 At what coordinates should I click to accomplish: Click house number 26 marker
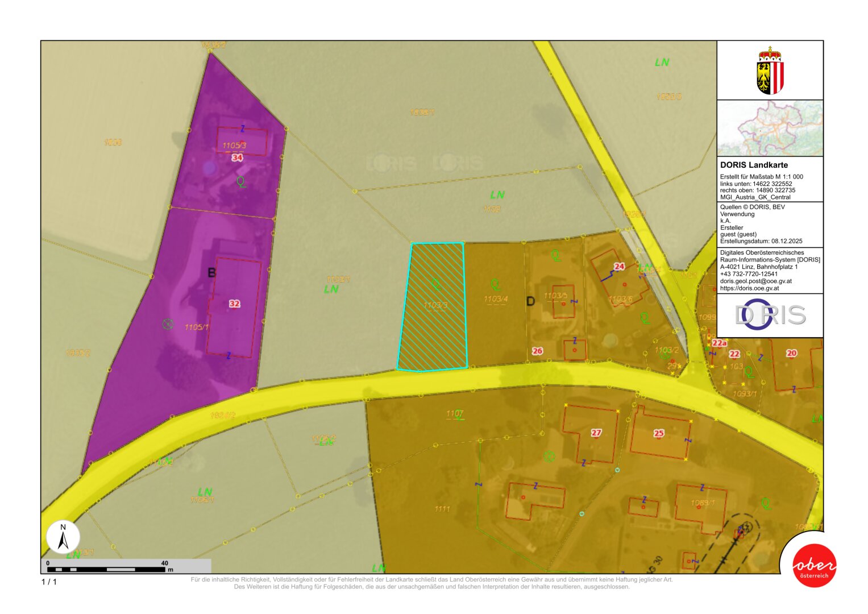(537, 351)
